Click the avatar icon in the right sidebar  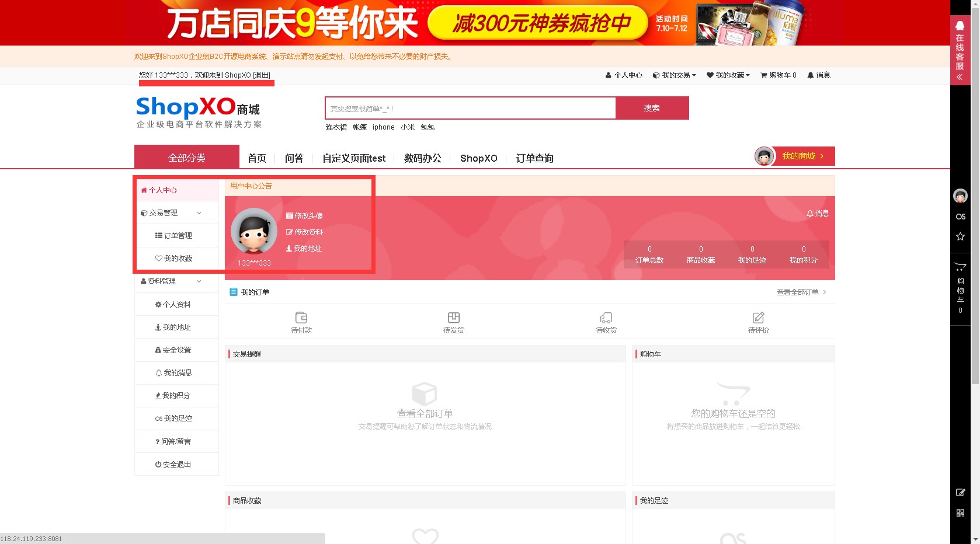pyautogui.click(x=960, y=196)
